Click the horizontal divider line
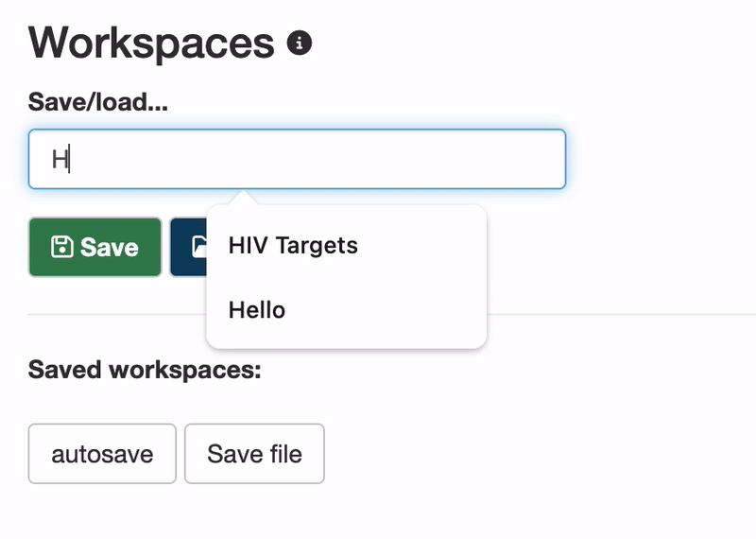 [614, 314]
